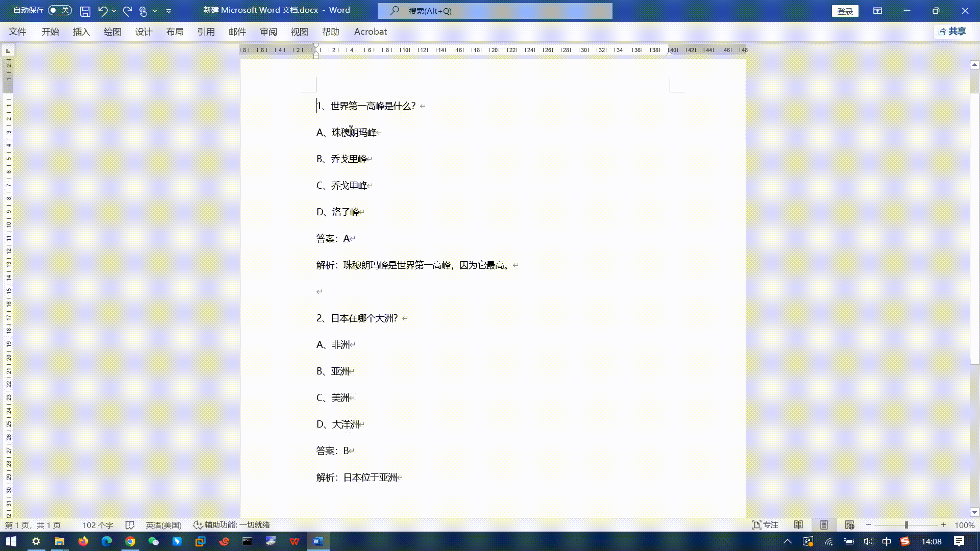Open Ribbon Display Options button
Image resolution: width=980 pixels, height=551 pixels.
877,11
